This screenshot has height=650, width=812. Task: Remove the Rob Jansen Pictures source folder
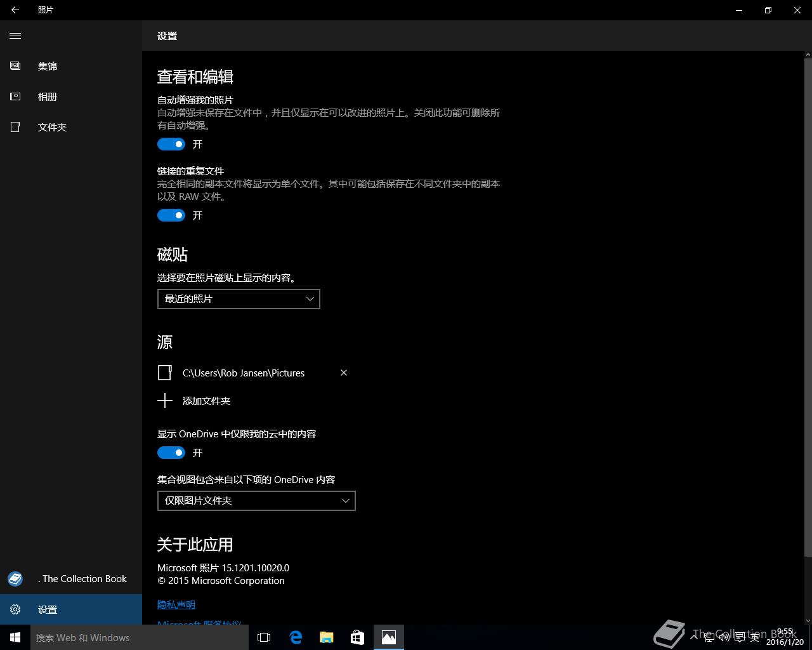[344, 373]
